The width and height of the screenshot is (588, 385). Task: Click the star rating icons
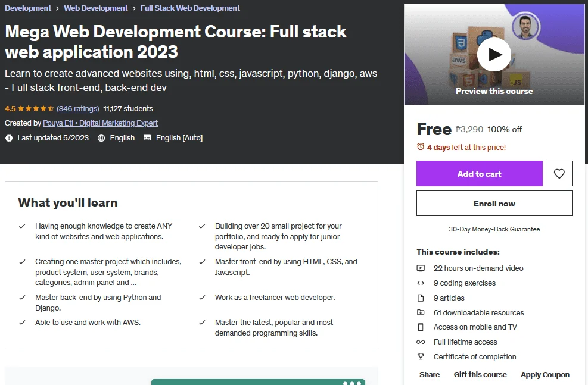pyautogui.click(x=36, y=109)
